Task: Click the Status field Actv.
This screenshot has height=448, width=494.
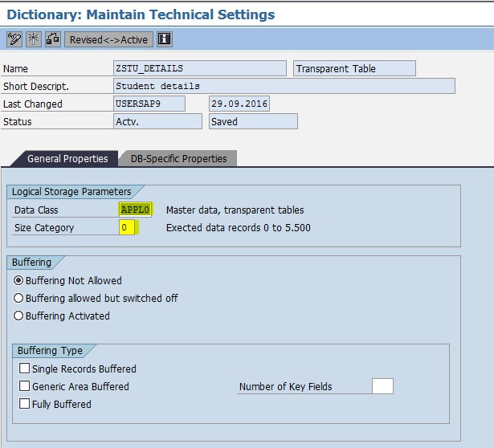Action: tap(157, 121)
